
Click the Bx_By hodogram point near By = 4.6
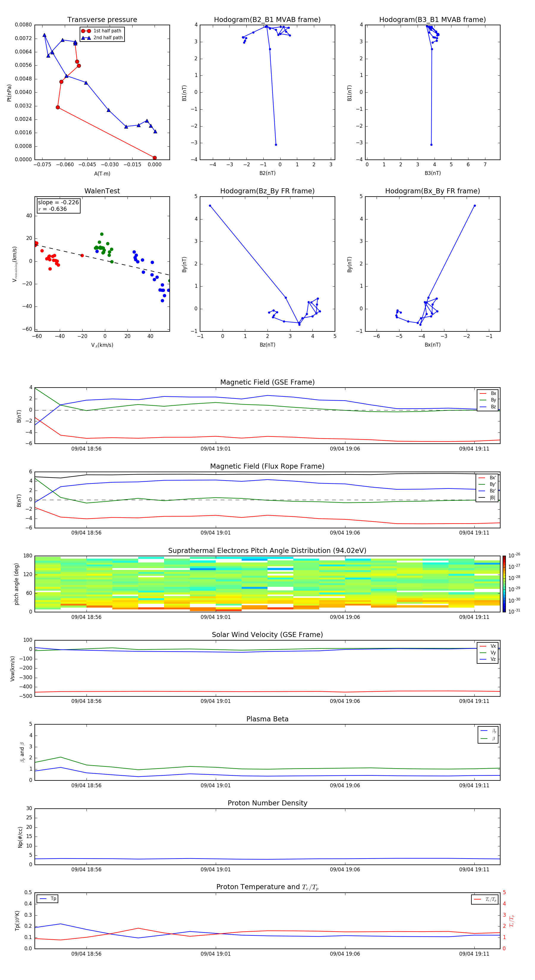click(x=474, y=206)
